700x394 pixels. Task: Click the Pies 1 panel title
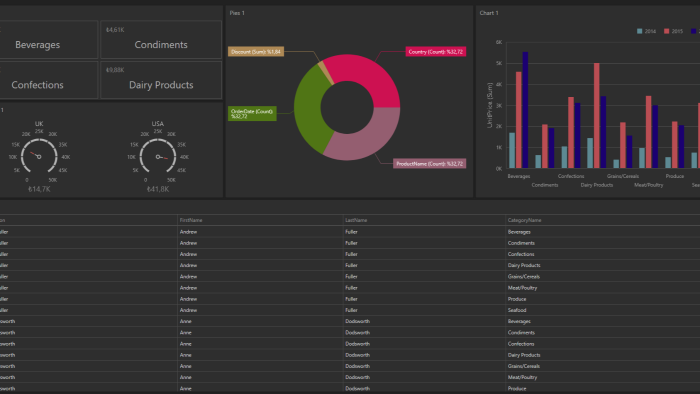click(x=237, y=13)
